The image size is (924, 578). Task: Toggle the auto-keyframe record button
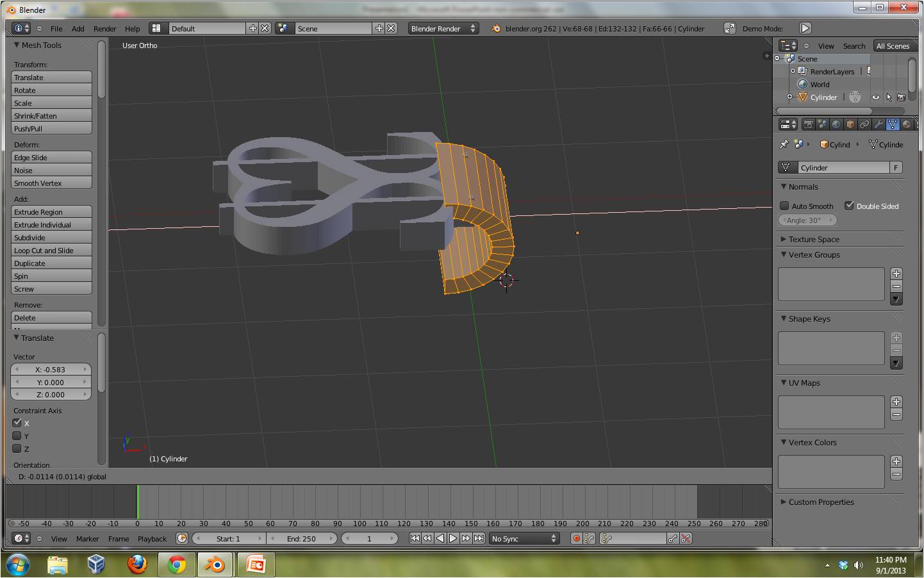pyautogui.click(x=577, y=538)
